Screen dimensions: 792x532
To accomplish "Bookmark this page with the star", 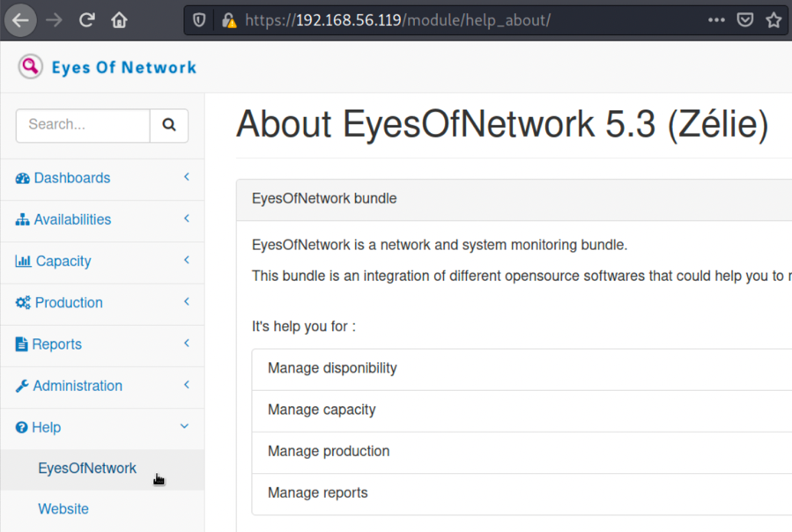I will (773, 20).
